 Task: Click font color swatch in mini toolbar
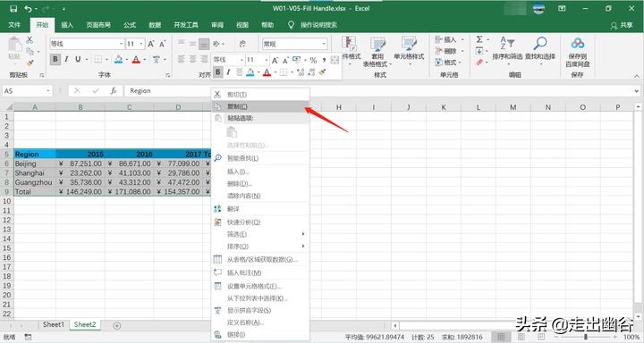tap(267, 72)
